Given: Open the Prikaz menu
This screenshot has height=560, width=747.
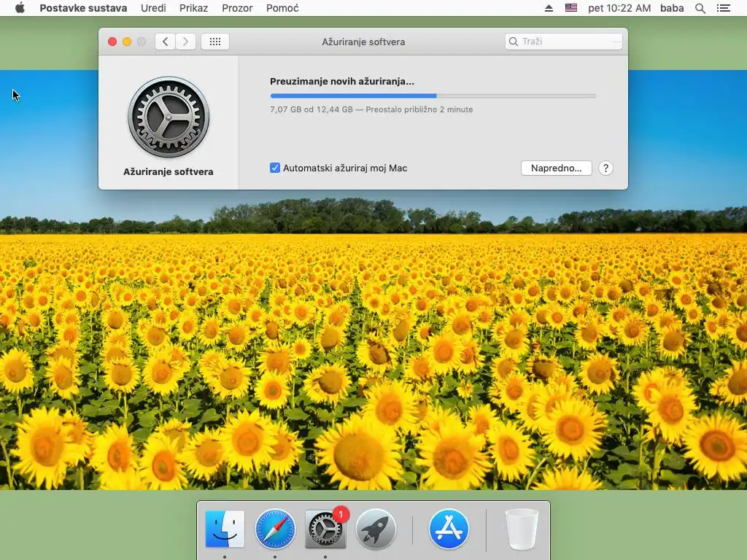Looking at the screenshot, I should coord(193,8).
